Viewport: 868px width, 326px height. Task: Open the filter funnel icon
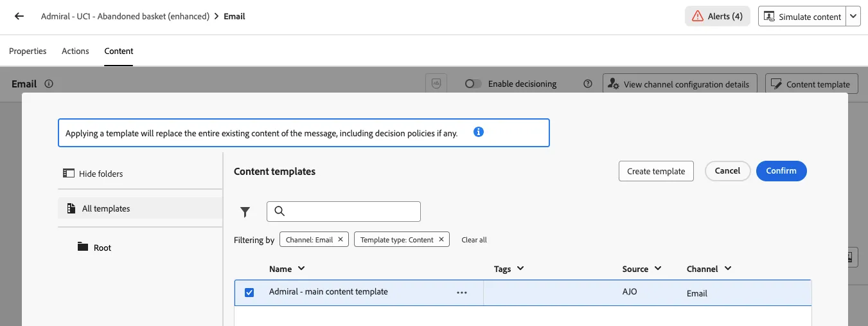click(x=245, y=212)
